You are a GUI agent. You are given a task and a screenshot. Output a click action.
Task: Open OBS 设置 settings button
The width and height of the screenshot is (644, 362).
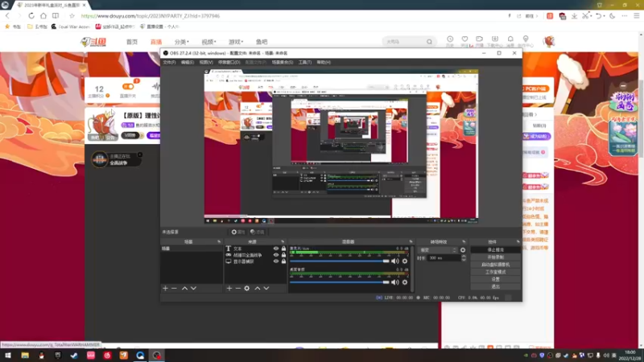pos(495,279)
